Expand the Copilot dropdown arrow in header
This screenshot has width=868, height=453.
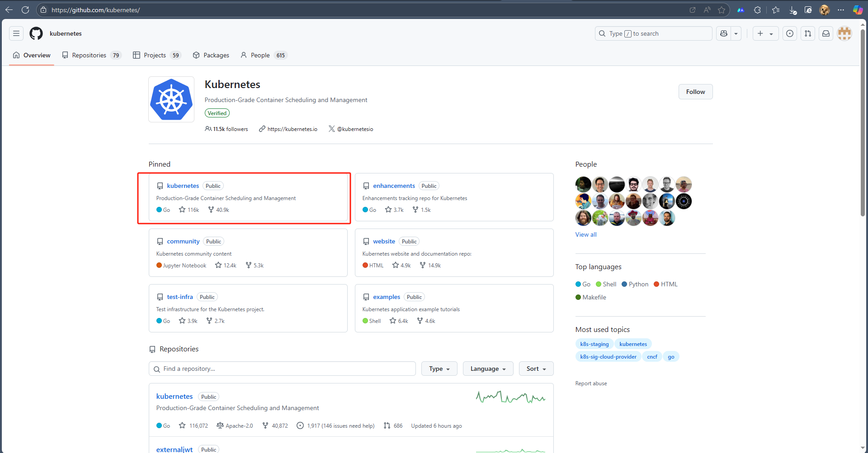(x=736, y=33)
